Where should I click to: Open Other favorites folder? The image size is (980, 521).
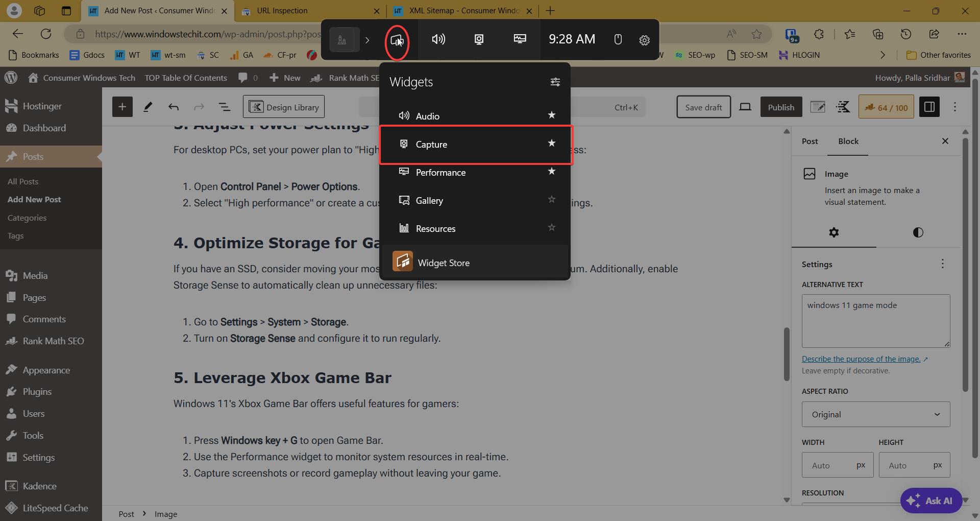click(x=938, y=55)
